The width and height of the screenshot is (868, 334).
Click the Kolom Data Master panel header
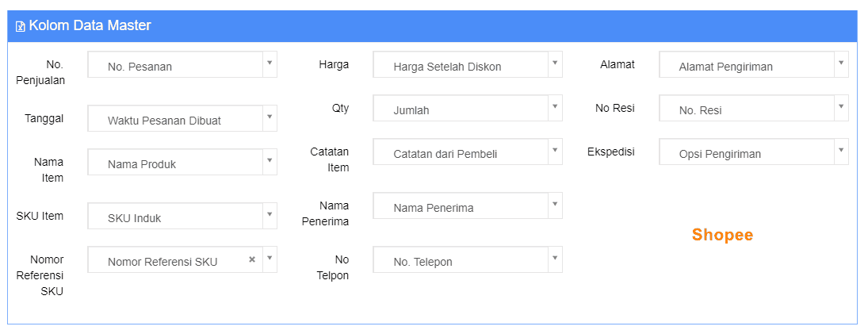[x=432, y=26]
